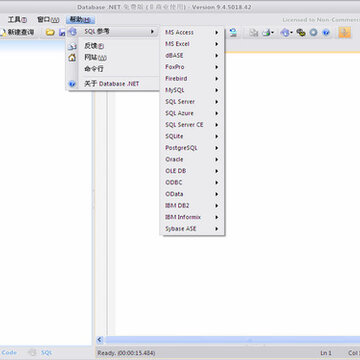Expand the MS Excel submenu
Screen dimensions: 360x360
(x=192, y=44)
